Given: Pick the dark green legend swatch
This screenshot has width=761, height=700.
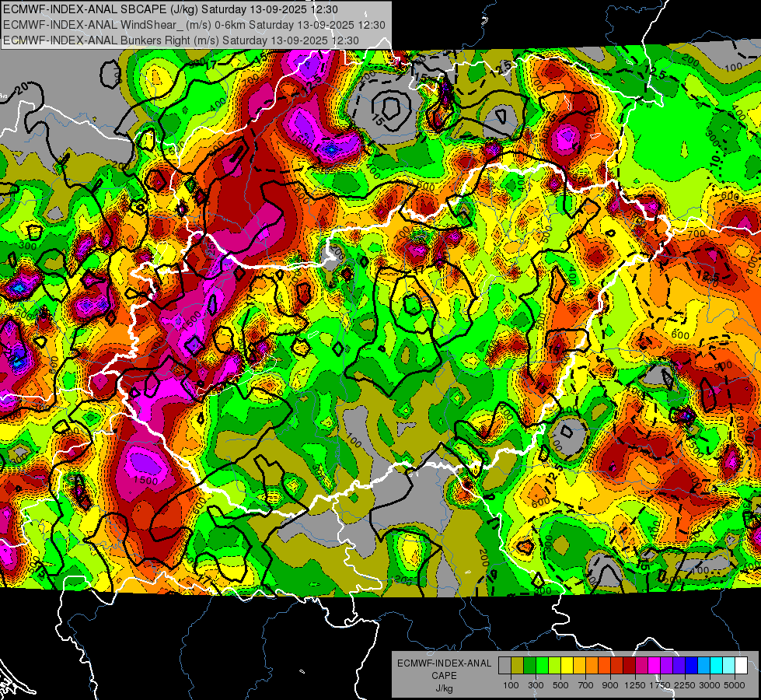Looking at the screenshot, I should pyautogui.click(x=530, y=665).
